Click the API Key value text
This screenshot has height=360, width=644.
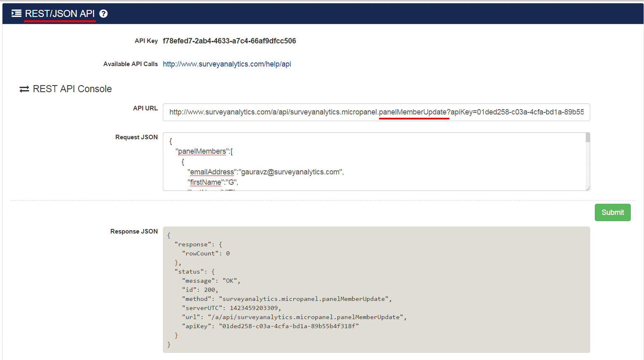[x=229, y=41]
